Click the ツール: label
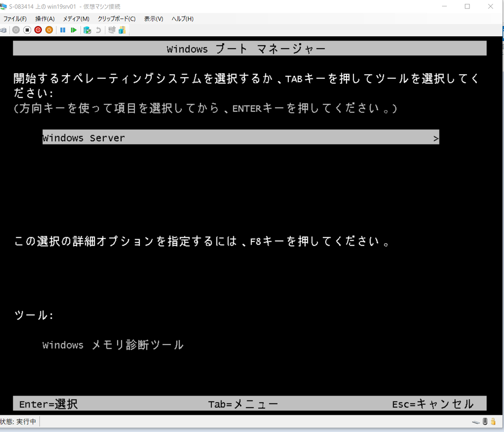The image size is (504, 432). [34, 315]
